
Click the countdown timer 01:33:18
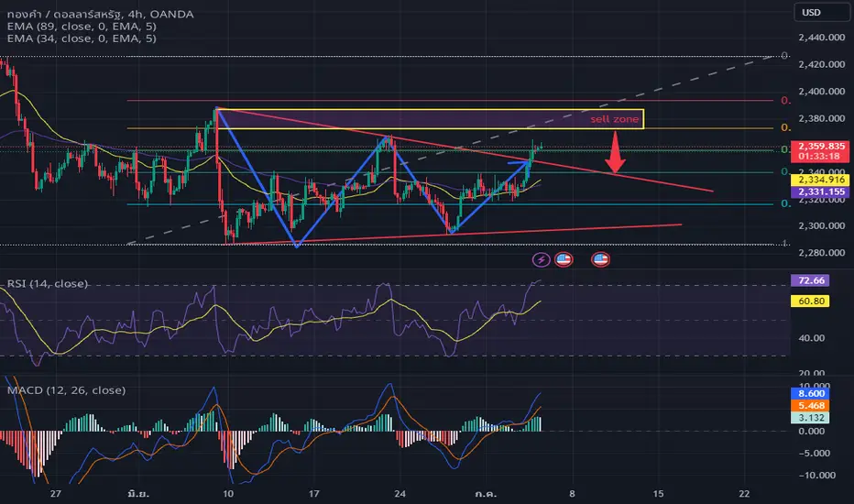pos(819,157)
